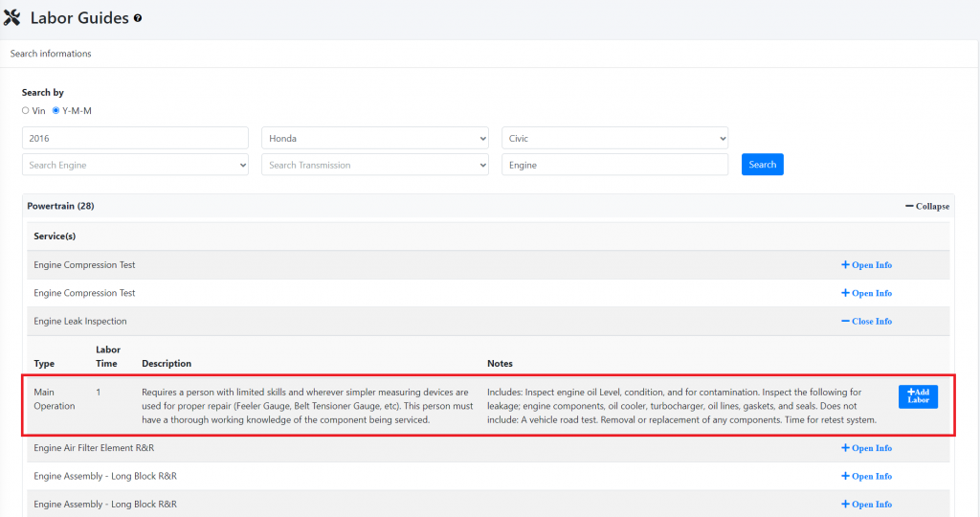980x517 pixels.
Task: Open Info for first Engine Compression Test
Action: click(x=866, y=265)
